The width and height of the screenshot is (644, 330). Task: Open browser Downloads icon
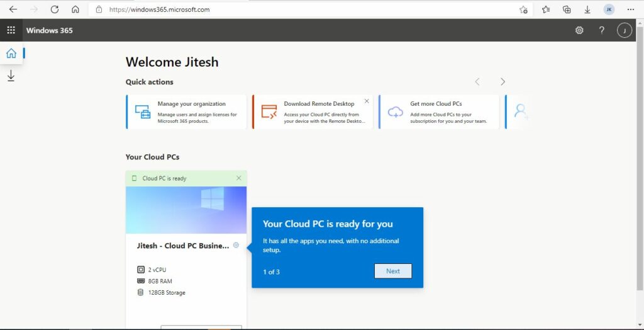click(x=587, y=9)
